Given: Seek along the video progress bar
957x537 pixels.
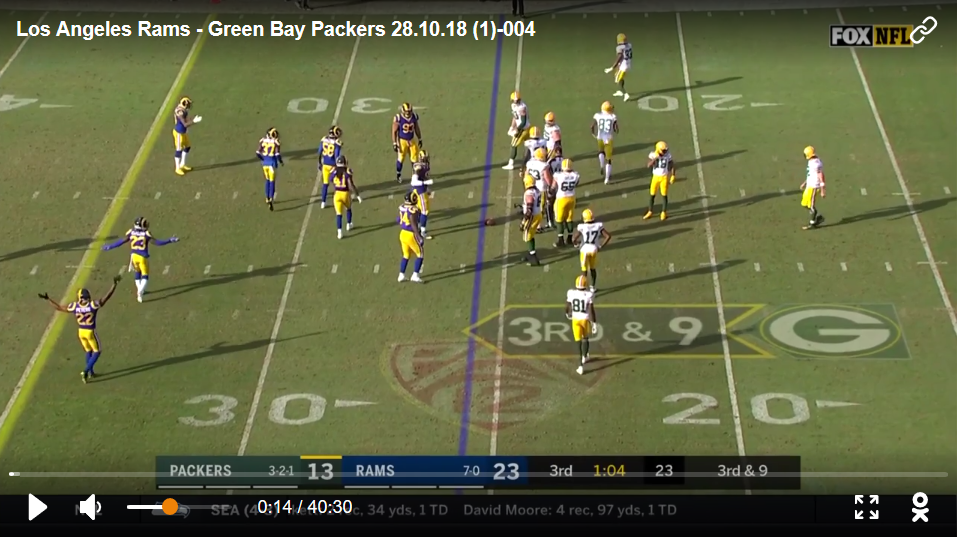Looking at the screenshot, I should coord(478,474).
